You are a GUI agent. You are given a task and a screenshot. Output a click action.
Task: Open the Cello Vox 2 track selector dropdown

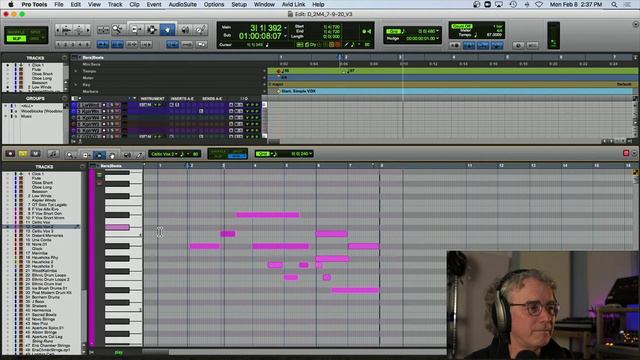(163, 154)
